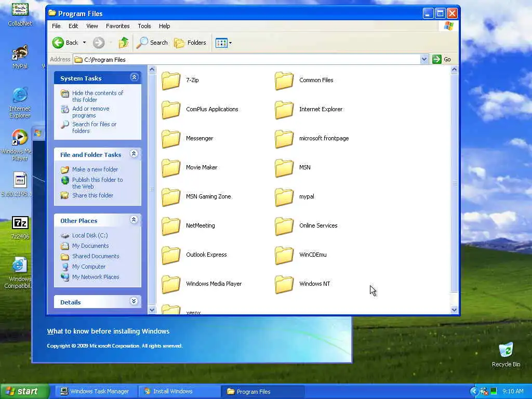The height and width of the screenshot is (399, 532).
Task: Select the microsoft frontpage folder
Action: click(x=312, y=138)
